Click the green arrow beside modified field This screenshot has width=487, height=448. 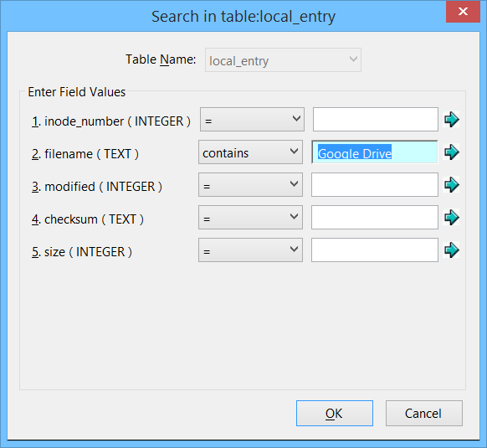[x=451, y=185]
